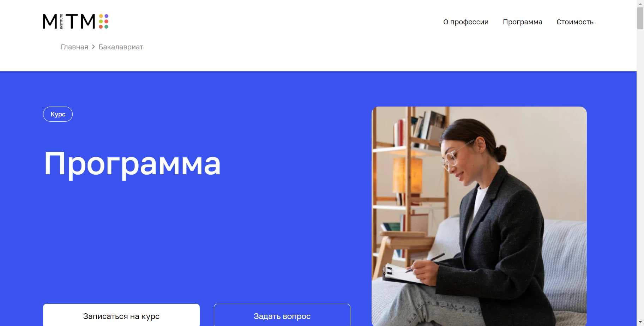Click the Задать вопрос button
This screenshot has width=644, height=326.
pos(282,315)
